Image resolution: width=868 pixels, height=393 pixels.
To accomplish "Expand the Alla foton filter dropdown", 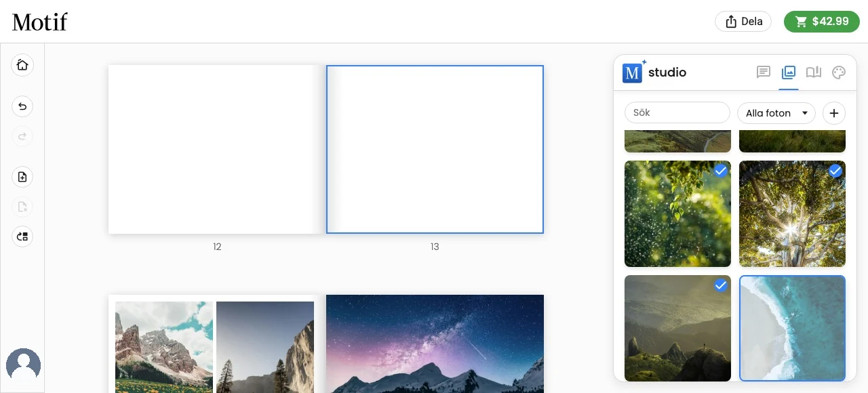I will click(776, 113).
